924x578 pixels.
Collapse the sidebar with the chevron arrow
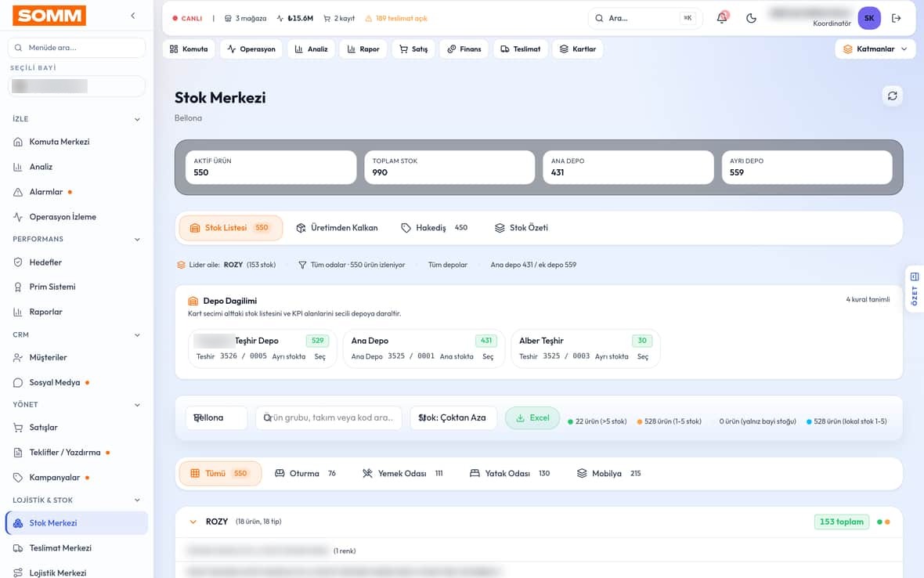coord(133,16)
